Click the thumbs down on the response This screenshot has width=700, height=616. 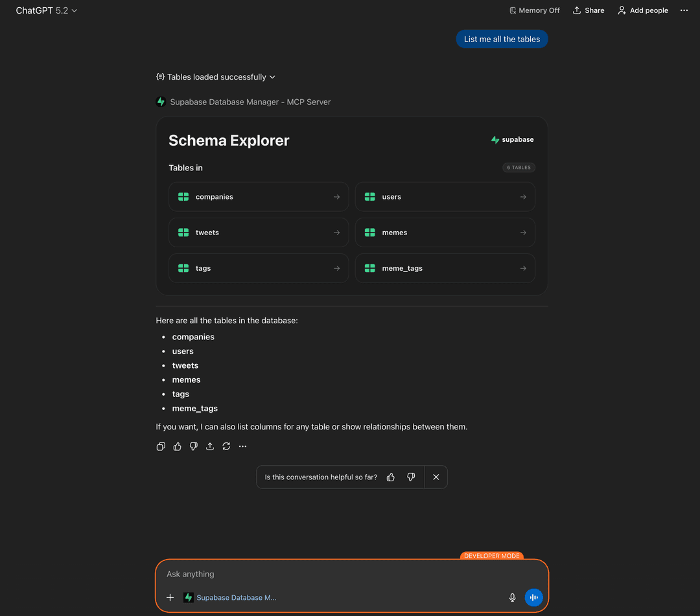click(x=193, y=446)
